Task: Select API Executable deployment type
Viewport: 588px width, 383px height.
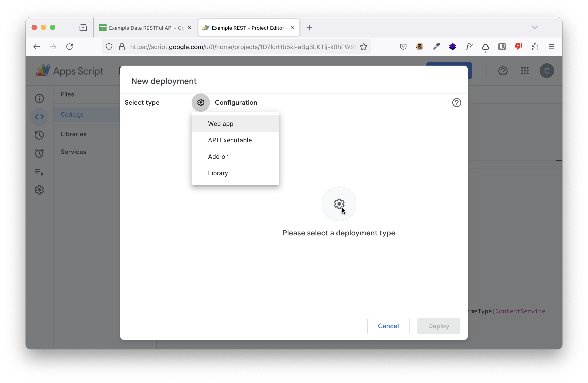Action: coord(230,140)
